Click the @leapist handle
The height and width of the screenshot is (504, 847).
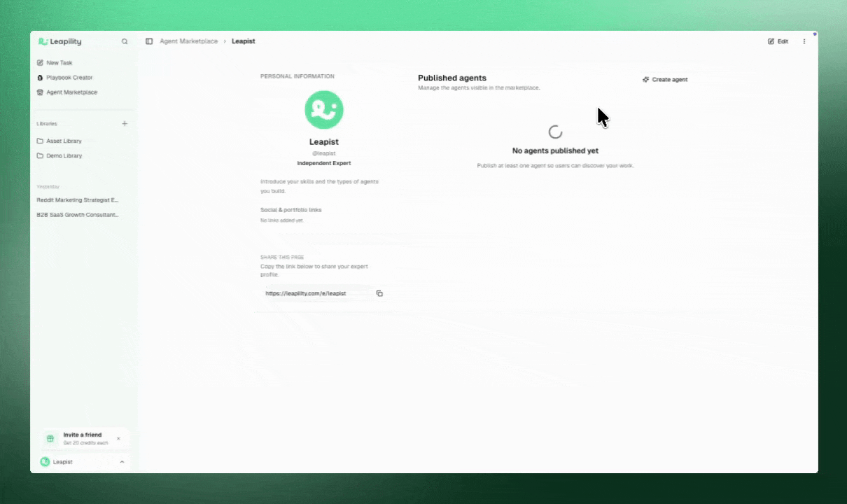tap(324, 153)
